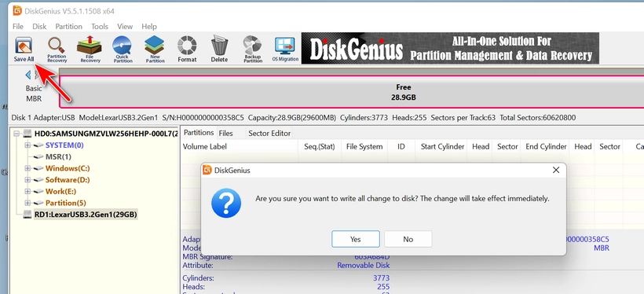Click the 'Removable Disk' attribute value

point(364,265)
